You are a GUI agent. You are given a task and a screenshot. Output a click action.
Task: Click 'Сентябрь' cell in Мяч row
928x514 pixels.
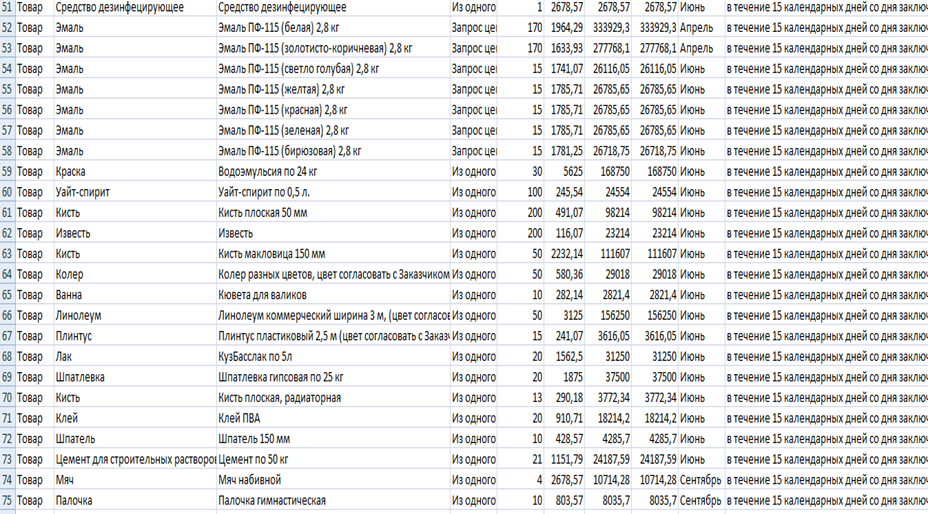(701, 480)
